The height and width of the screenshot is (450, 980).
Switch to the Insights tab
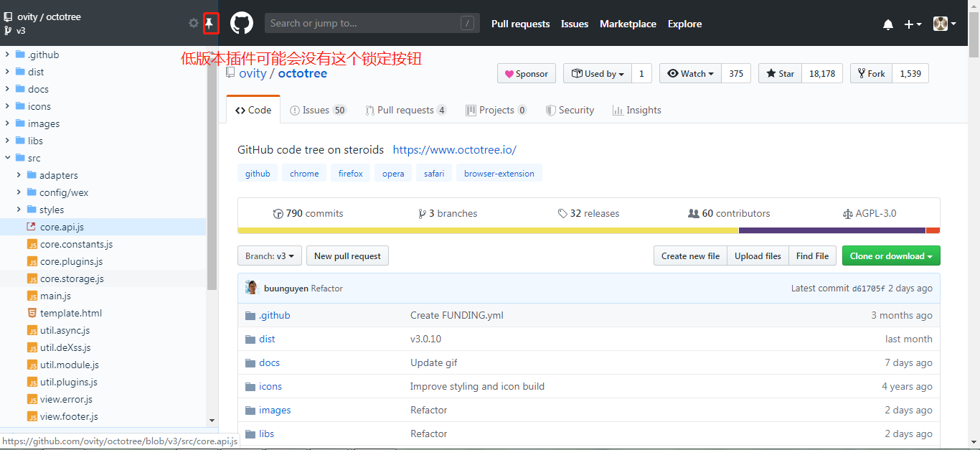(637, 110)
